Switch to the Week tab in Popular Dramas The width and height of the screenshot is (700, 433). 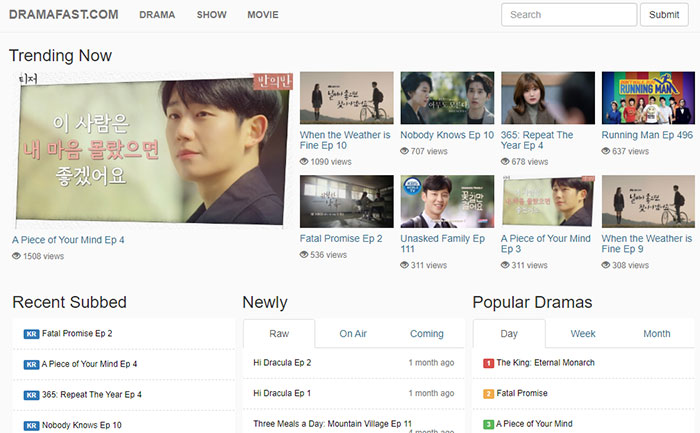pyautogui.click(x=583, y=333)
